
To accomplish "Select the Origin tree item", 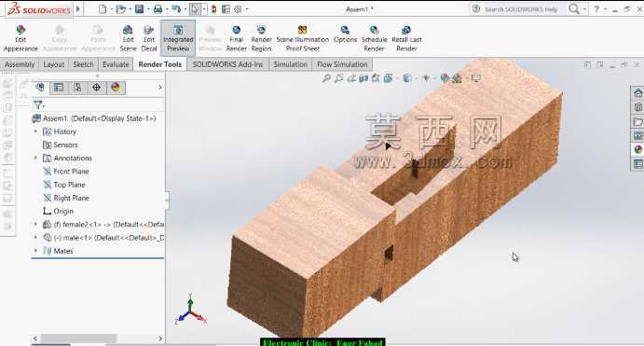I will [x=58, y=211].
